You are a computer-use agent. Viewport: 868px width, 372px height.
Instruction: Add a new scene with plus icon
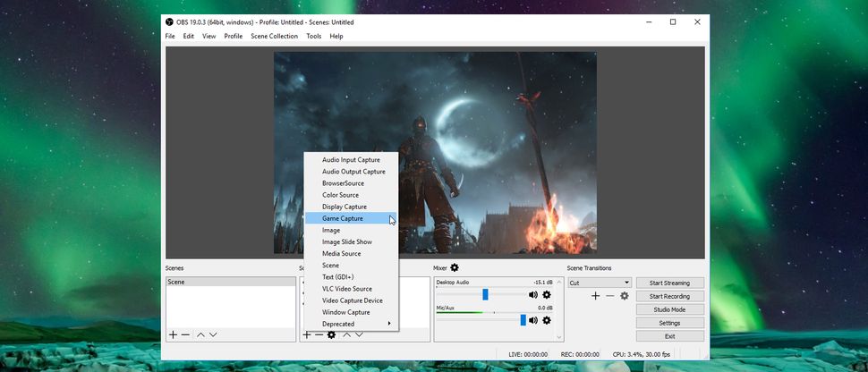pos(173,335)
